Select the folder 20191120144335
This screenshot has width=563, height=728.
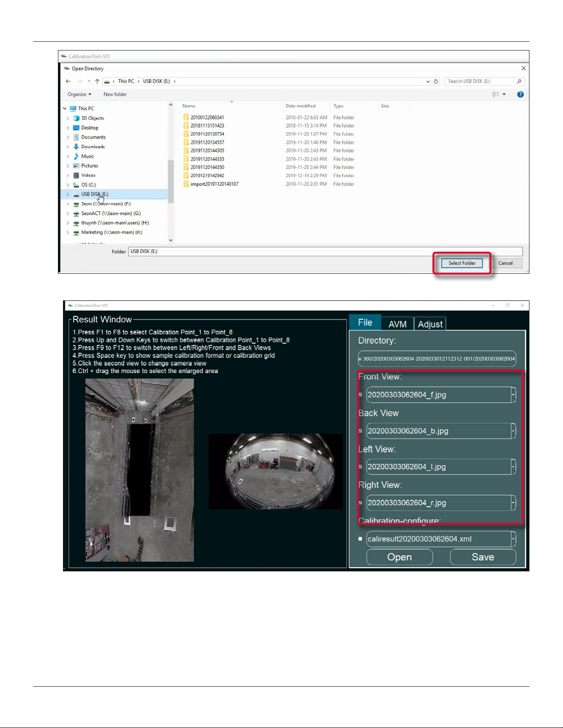pyautogui.click(x=207, y=159)
